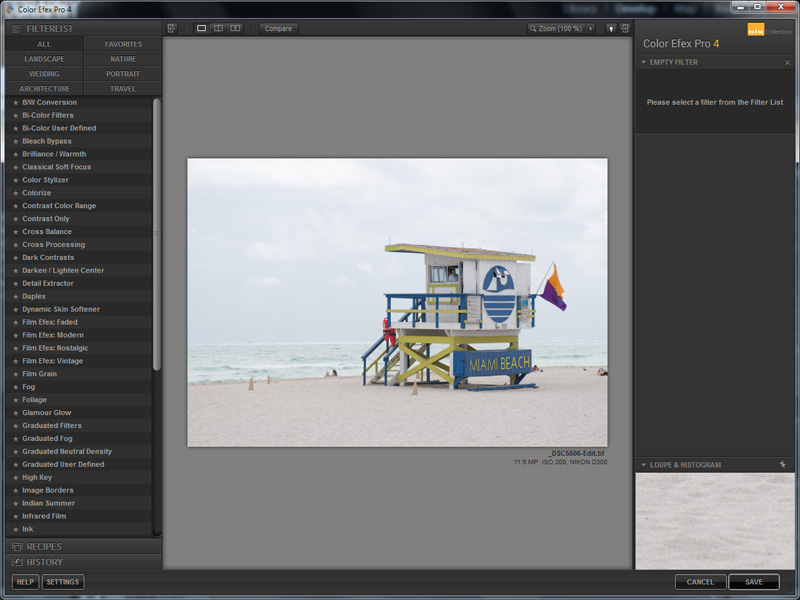Change the preview background brightness (lightbulb)
Screen dimensions: 800x600
[x=611, y=29]
